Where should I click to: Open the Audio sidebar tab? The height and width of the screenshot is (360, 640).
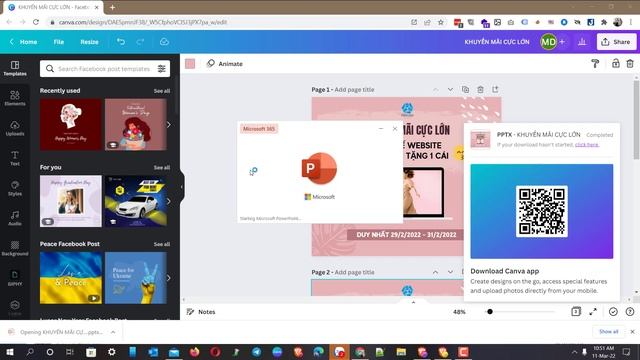coord(15,218)
